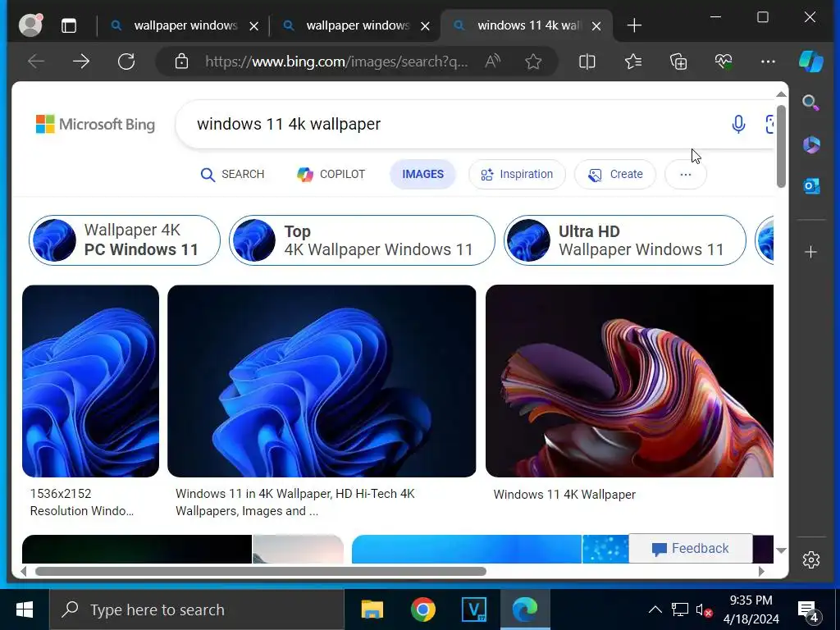Search by voice microphone icon
This screenshot has width=840, height=630.
coord(738,125)
